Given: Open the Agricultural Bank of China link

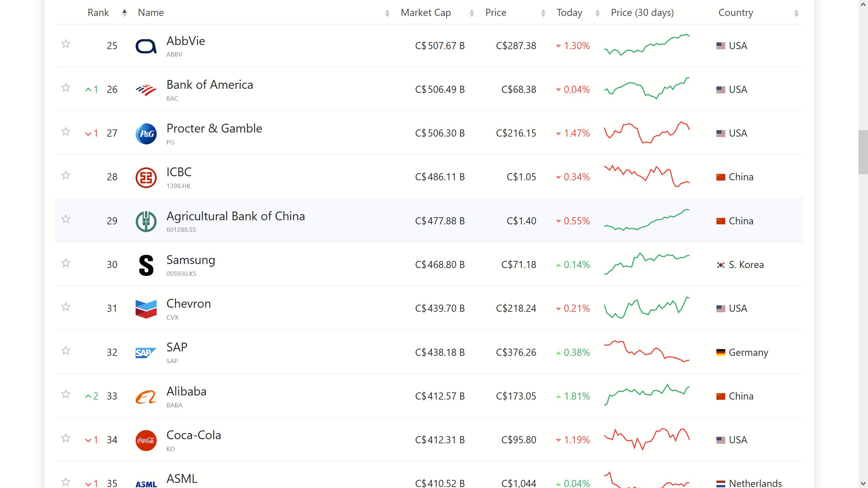Looking at the screenshot, I should coord(235,216).
